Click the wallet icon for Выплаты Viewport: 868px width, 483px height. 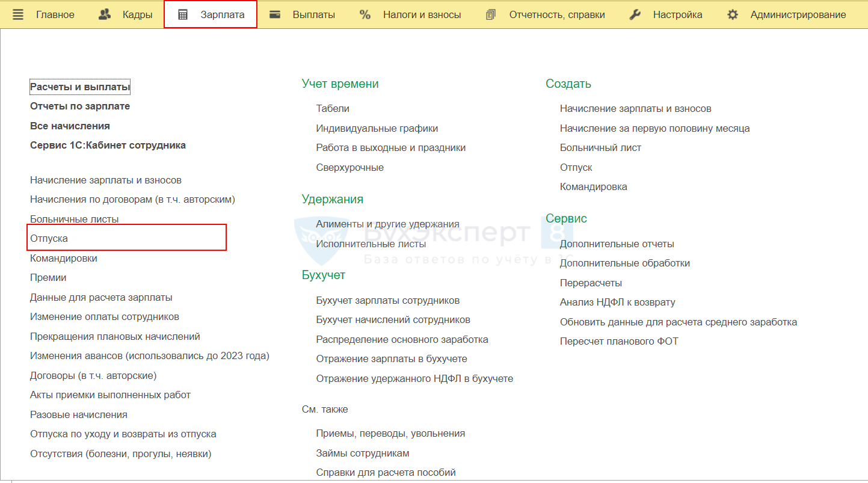coord(275,14)
